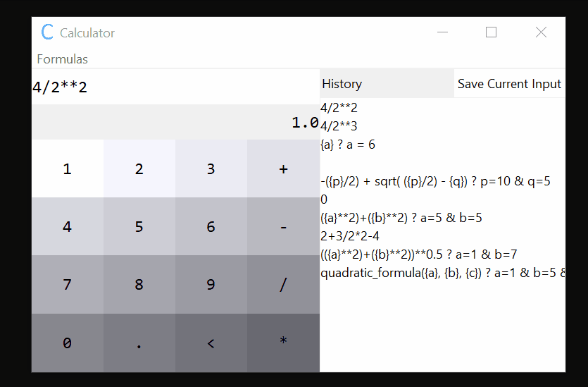Click the division slash button
Image resolution: width=588 pixels, height=387 pixels.
click(x=284, y=285)
